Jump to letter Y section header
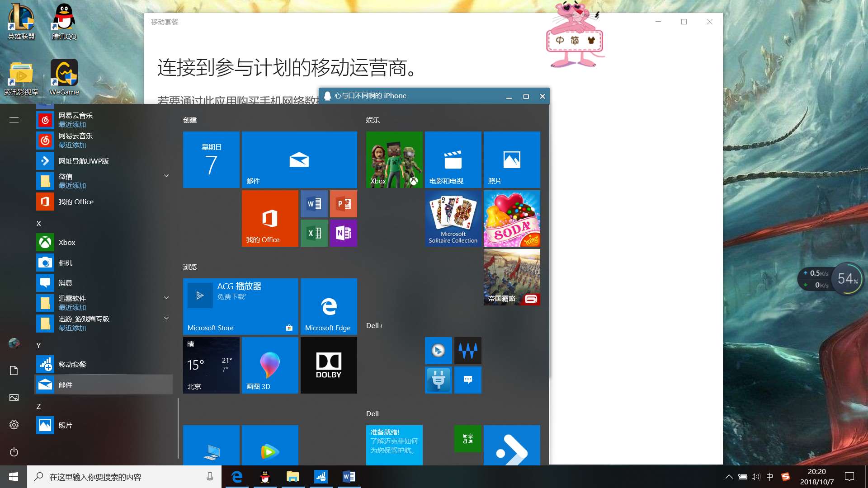Screen dimensions: 868x488 point(39,345)
